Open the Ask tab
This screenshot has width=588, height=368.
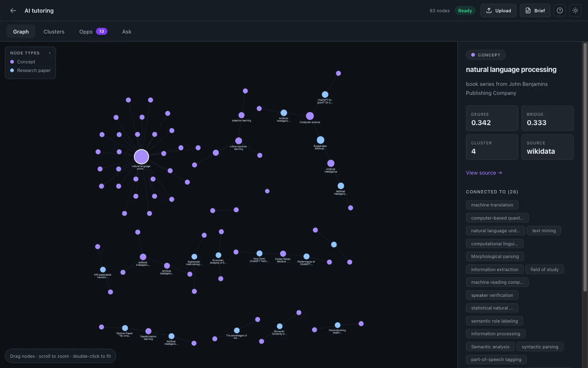click(127, 31)
